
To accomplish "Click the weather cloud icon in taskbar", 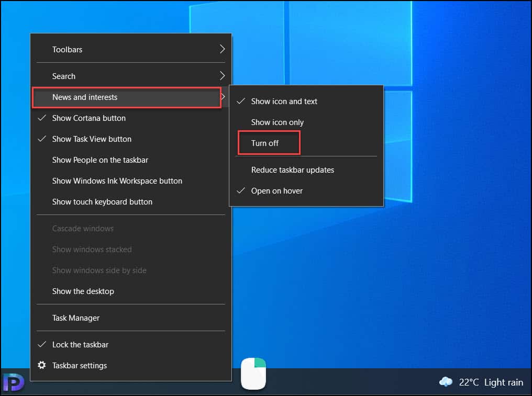I will tap(446, 382).
